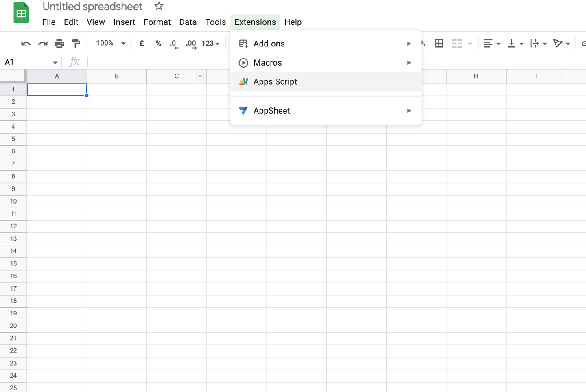The image size is (586, 392).
Task: Open the zoom level dropdown
Action: coord(109,43)
